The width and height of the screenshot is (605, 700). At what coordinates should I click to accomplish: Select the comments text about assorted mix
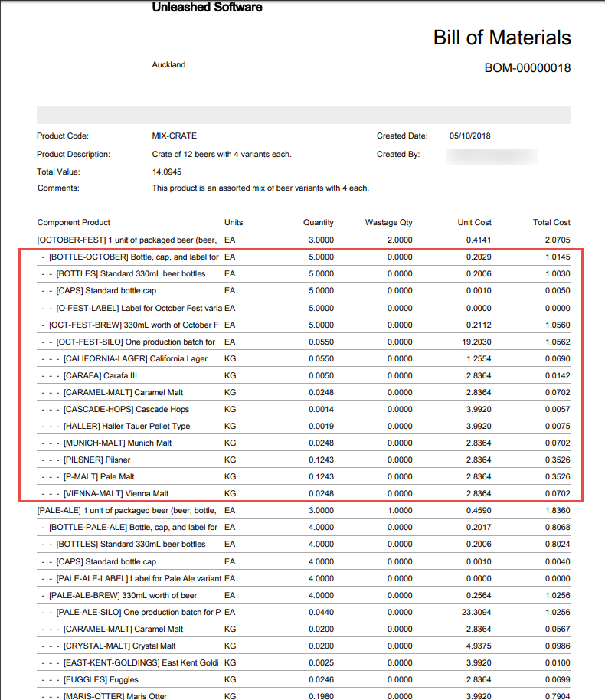tap(260, 188)
